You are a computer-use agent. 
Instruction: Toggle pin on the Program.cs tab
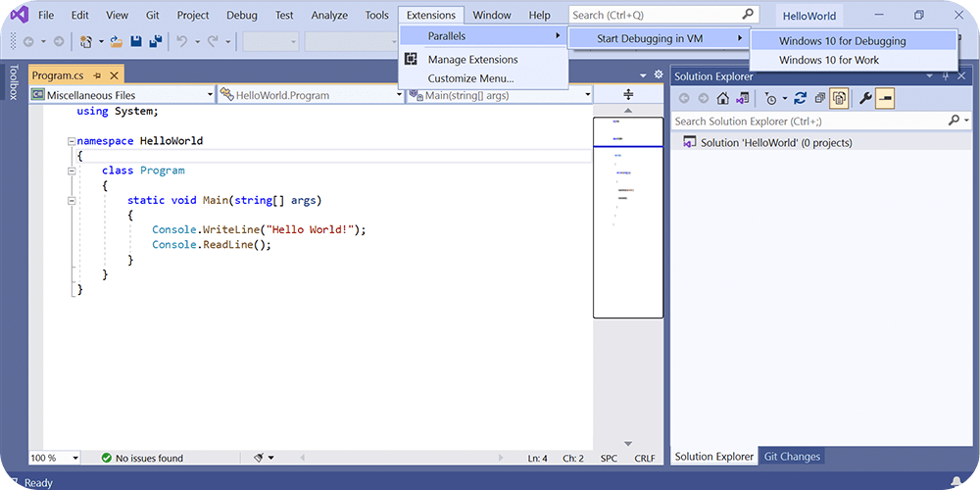click(x=98, y=75)
